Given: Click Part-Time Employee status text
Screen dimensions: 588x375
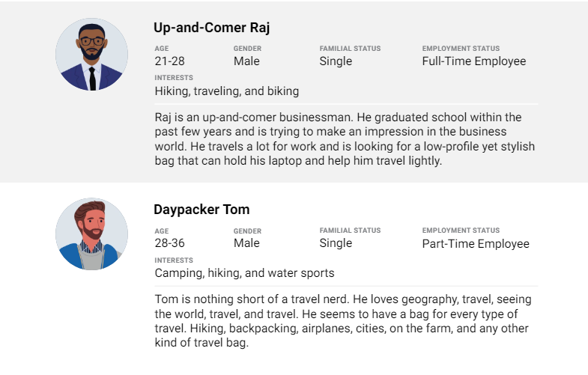Looking at the screenshot, I should pos(476,244).
